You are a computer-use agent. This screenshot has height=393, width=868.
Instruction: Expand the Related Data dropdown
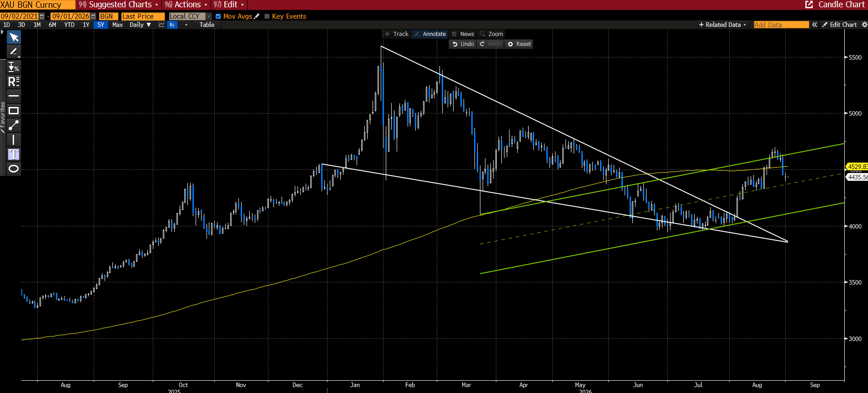tap(722, 25)
